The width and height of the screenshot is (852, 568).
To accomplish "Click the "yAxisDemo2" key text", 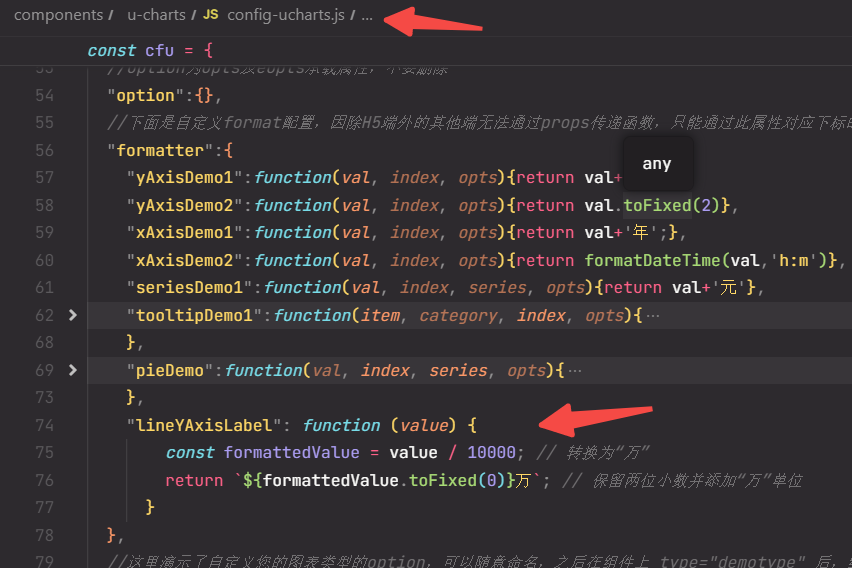I will coord(185,205).
